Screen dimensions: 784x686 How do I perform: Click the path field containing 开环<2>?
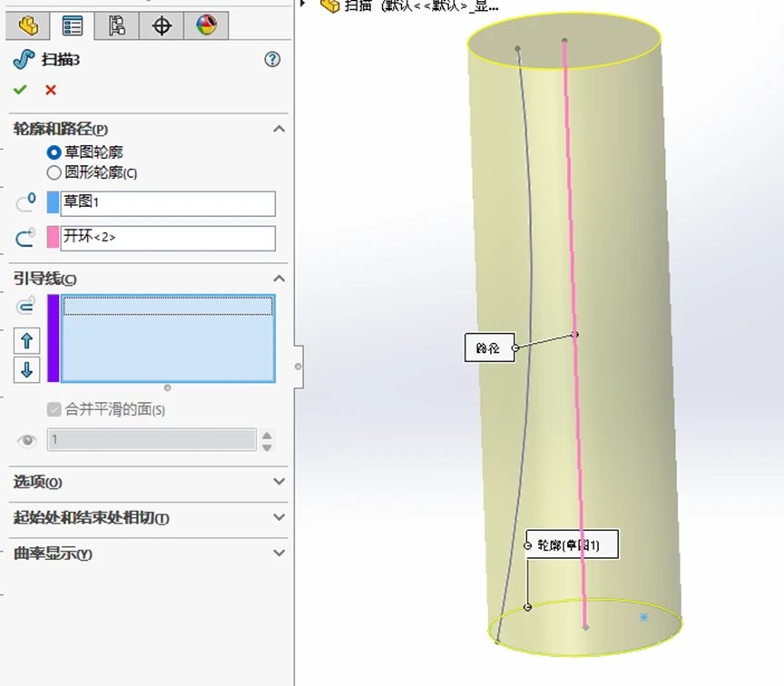168,238
